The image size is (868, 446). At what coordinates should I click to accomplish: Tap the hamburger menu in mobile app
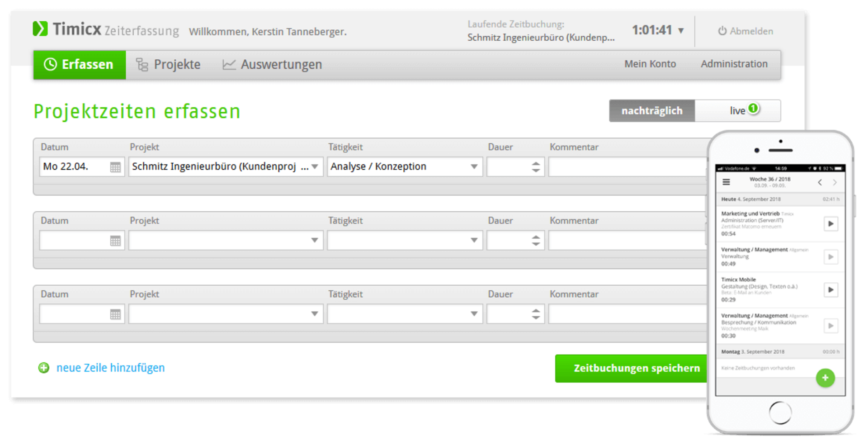(x=726, y=182)
